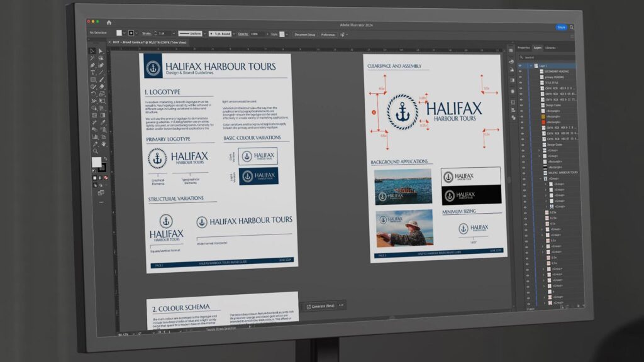Select the Gradient tool
The height and width of the screenshot is (362, 644).
pyautogui.click(x=103, y=115)
